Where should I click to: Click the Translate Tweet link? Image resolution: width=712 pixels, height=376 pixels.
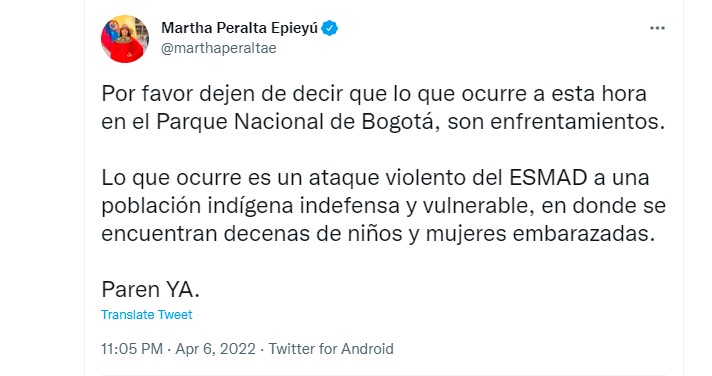(147, 315)
